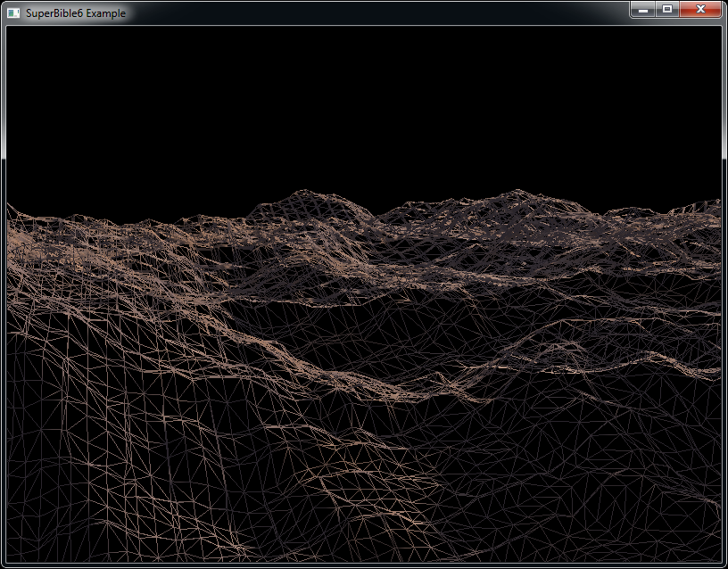Screen dimensions: 728x569
Task: Click the right horizon edge of the terrain
Action: pyautogui.click(x=714, y=202)
